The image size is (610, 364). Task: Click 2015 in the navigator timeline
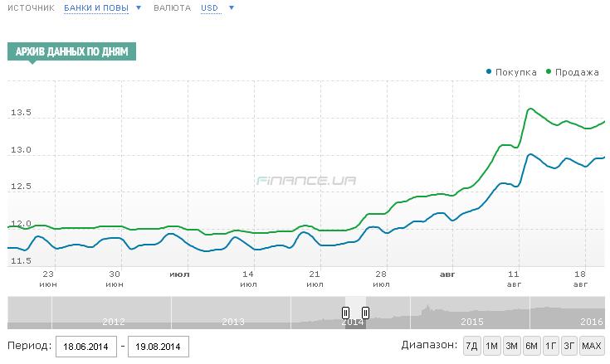471,321
